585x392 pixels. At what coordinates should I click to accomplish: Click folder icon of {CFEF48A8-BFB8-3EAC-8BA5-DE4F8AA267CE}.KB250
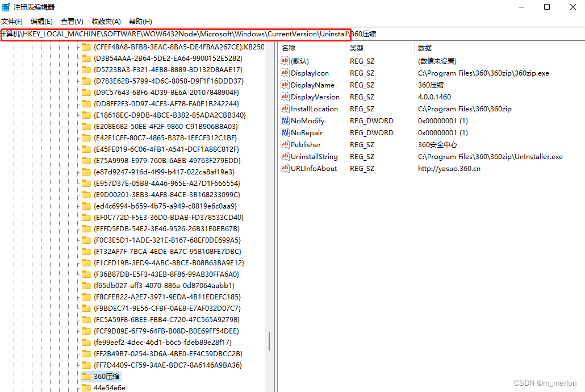coord(86,47)
